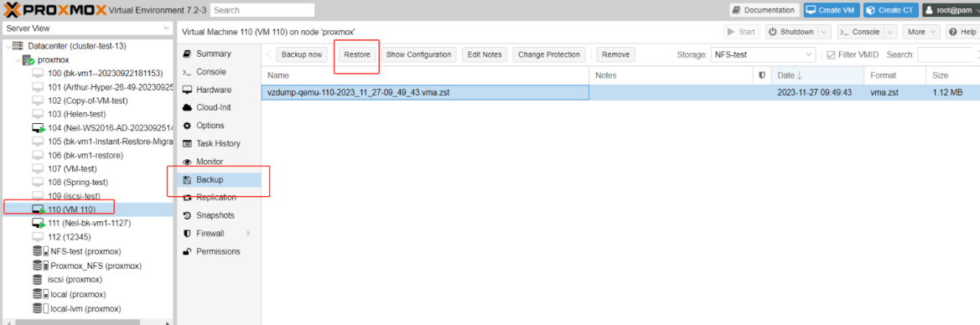Click running VM icon for 111
This screenshot has width=980, height=325.
pyautogui.click(x=39, y=223)
